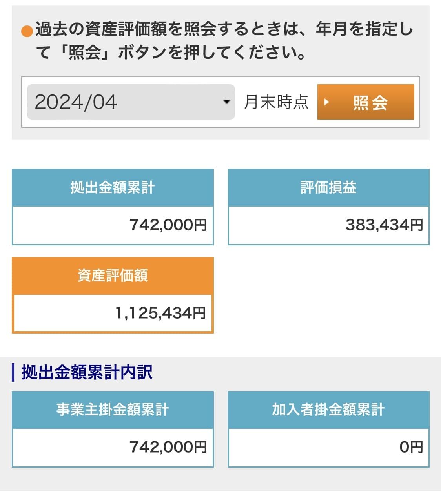This screenshot has height=504, width=441.
Task: Select the 評価損益 header tile
Action: pyautogui.click(x=329, y=187)
